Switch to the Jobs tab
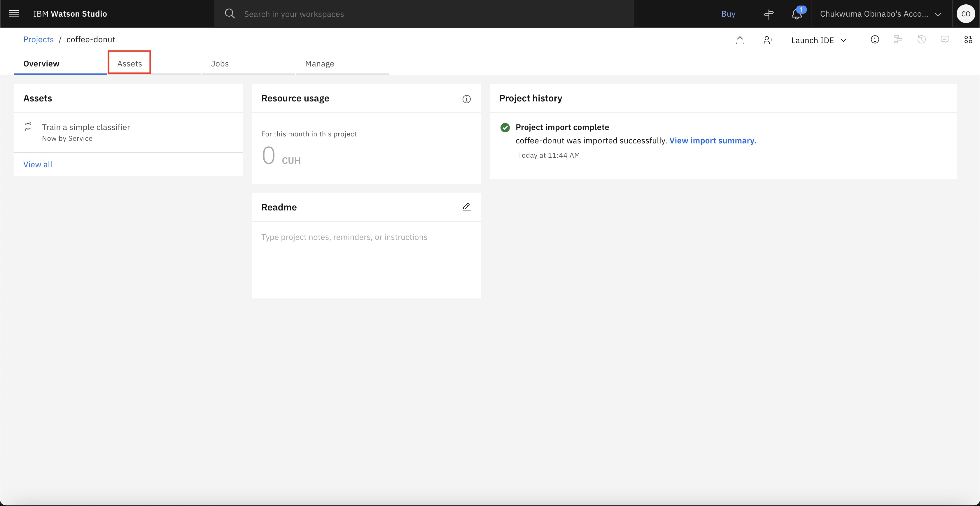 coord(220,64)
